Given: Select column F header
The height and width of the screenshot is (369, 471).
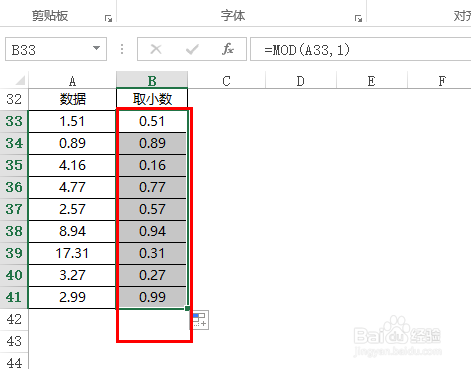Looking at the screenshot, I should (x=440, y=81).
